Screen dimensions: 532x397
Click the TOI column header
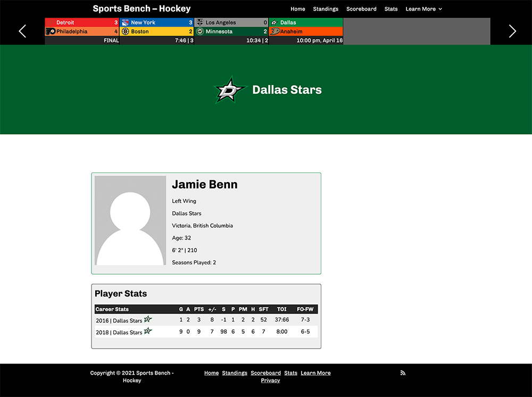pyautogui.click(x=281, y=309)
